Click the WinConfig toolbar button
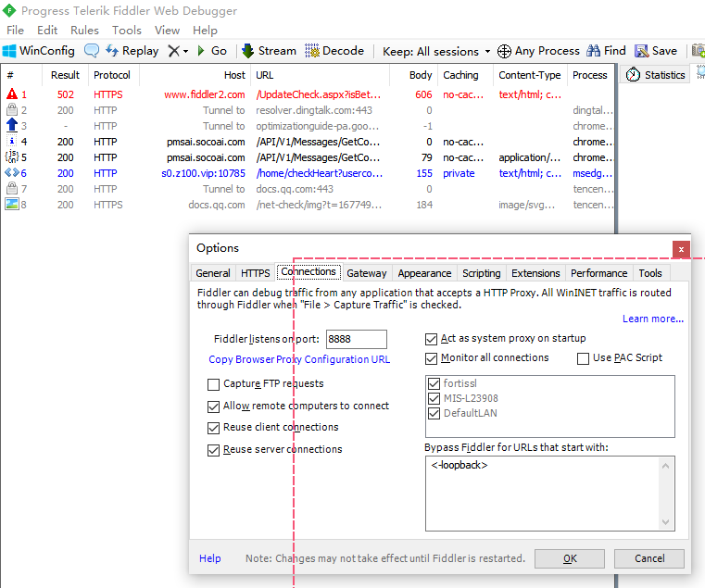Screen dimensions: 705x588 (39, 51)
